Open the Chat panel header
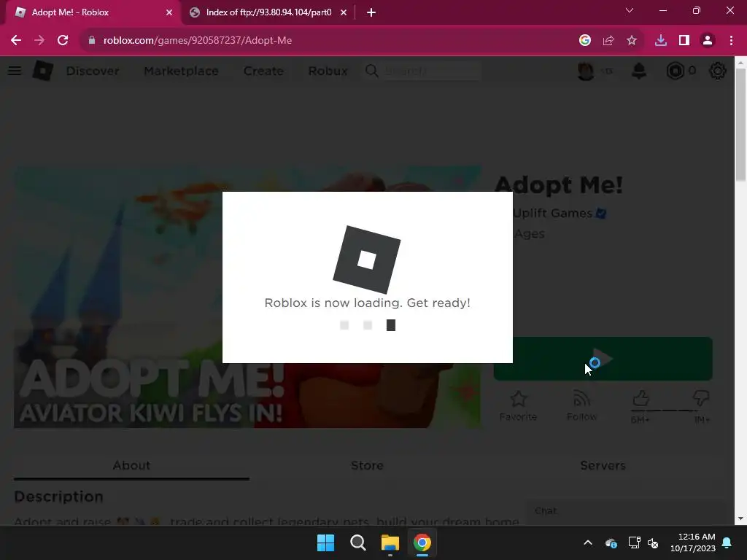This screenshot has height=560, width=747. [625, 511]
